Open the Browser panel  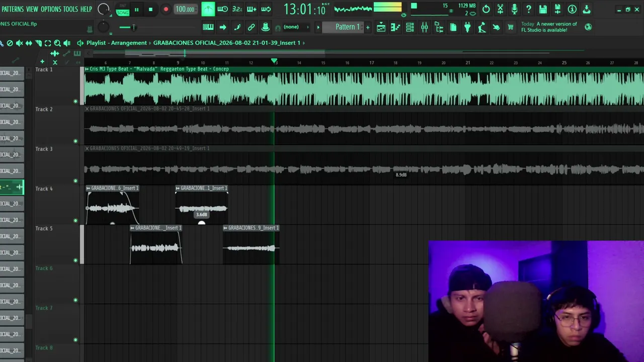[439, 27]
